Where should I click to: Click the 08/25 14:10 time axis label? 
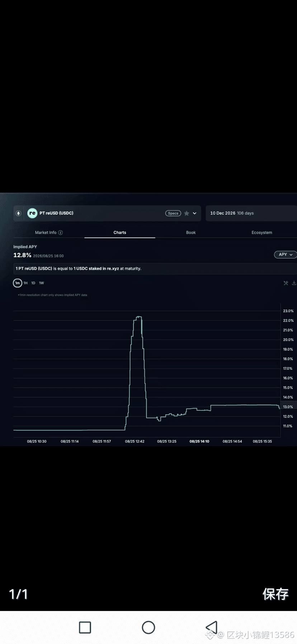(x=199, y=442)
